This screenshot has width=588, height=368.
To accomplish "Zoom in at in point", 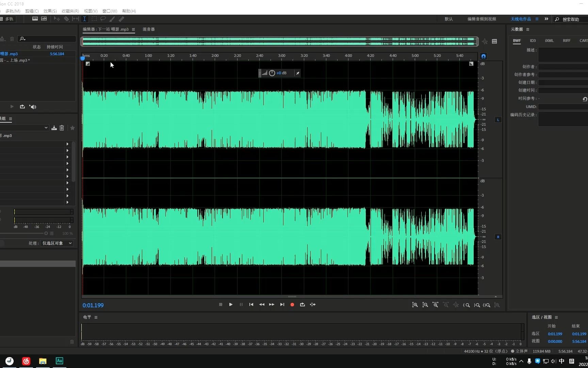I will [467, 305].
